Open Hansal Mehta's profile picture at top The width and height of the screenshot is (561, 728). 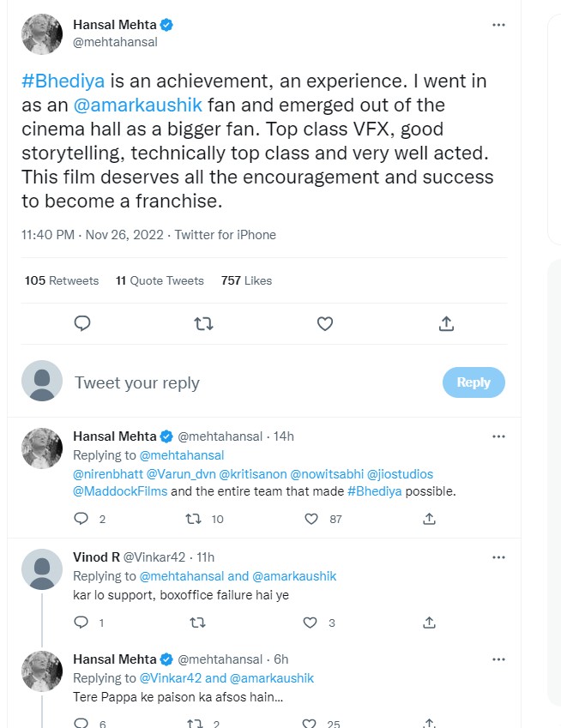pos(41,33)
